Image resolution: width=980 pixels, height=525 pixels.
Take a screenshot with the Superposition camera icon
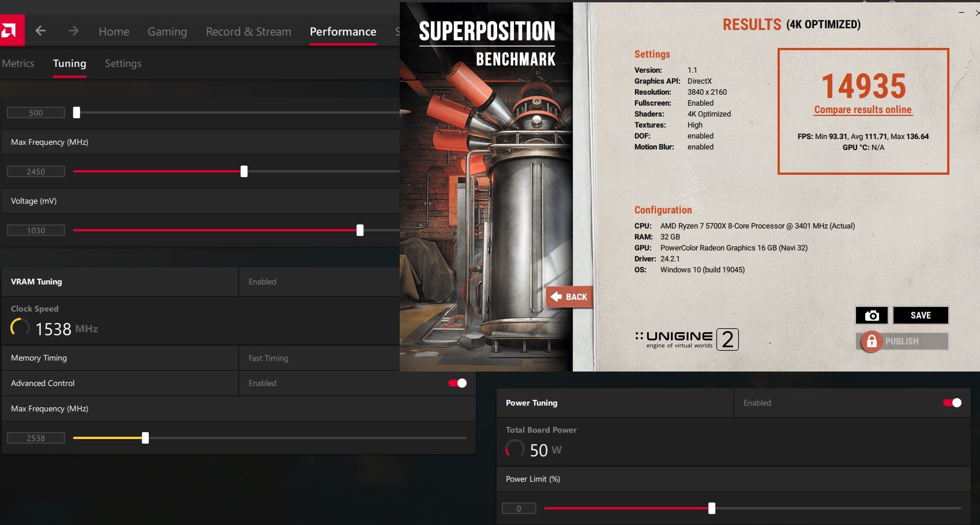(x=872, y=315)
